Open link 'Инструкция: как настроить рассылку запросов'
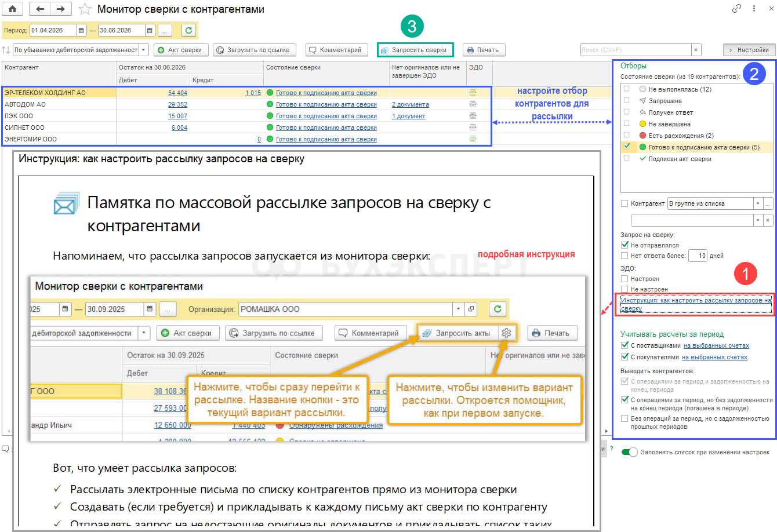Image resolution: width=777 pixels, height=532 pixels. click(x=696, y=304)
